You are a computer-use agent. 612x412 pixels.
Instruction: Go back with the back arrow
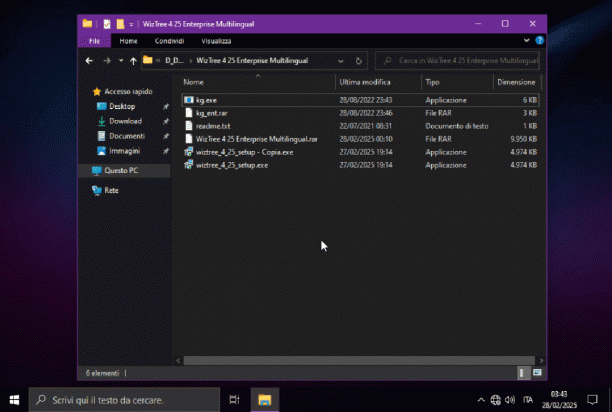89,61
